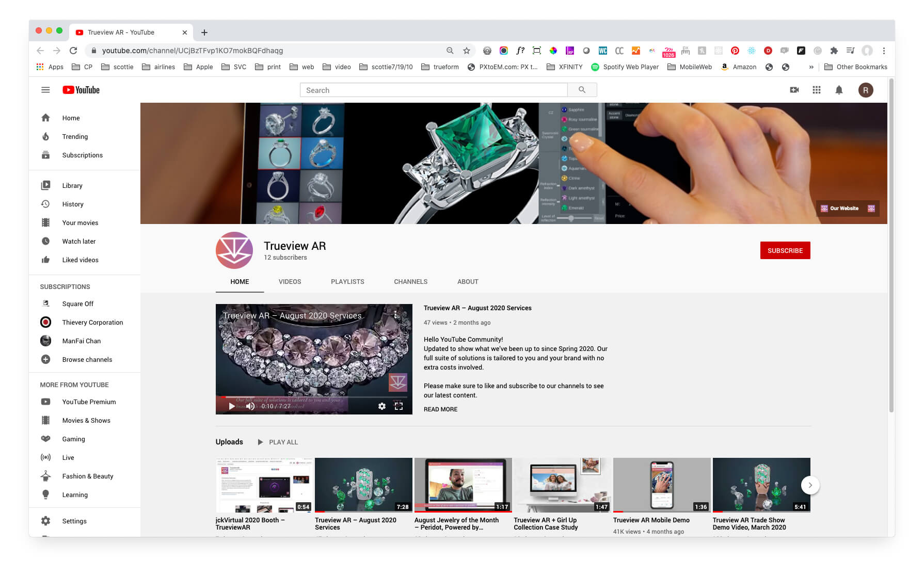Seek on the featured video progress bar

tap(314, 397)
